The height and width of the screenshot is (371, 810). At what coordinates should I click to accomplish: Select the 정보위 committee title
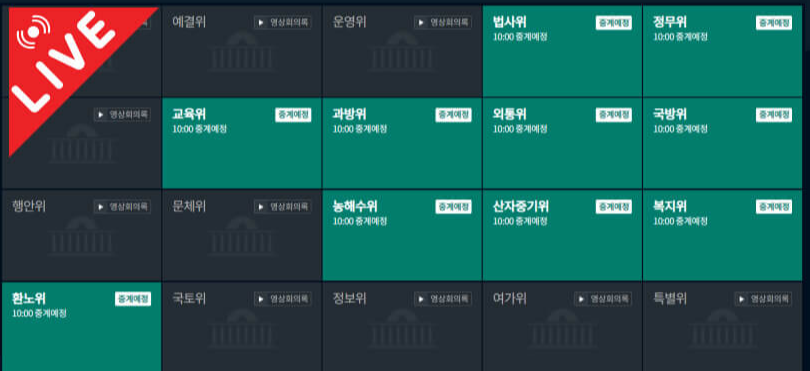coord(349,299)
